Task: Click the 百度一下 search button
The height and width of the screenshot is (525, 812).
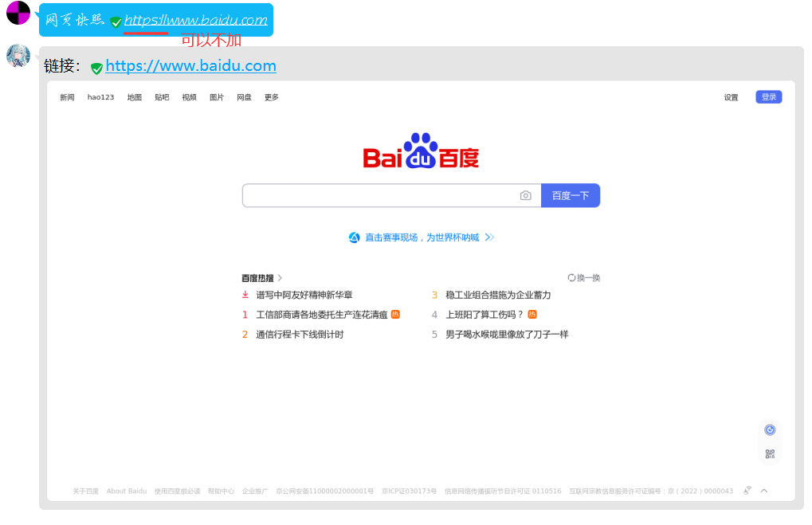Action: [571, 195]
